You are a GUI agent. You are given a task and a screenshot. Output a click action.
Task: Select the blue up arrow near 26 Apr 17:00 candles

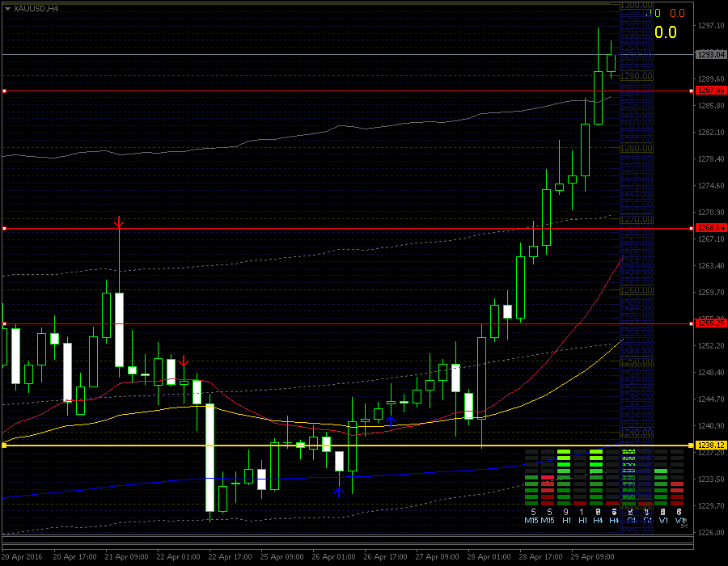pos(391,421)
